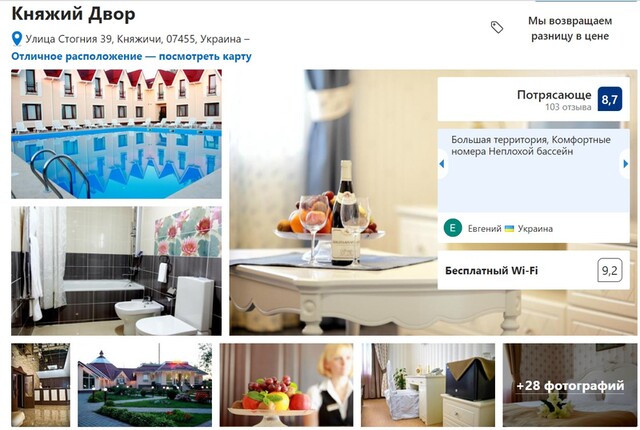Click the 9,2 Wi-Fi score badge
640x430 pixels.
click(x=609, y=270)
